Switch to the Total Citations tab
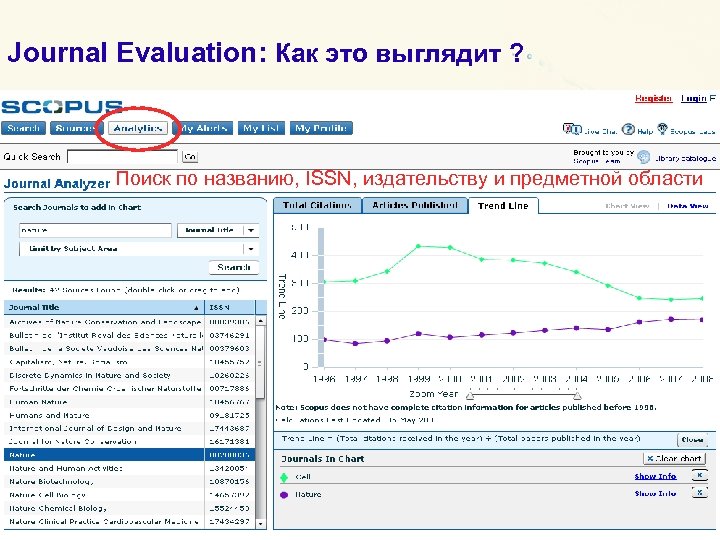720x540 pixels. [x=317, y=205]
